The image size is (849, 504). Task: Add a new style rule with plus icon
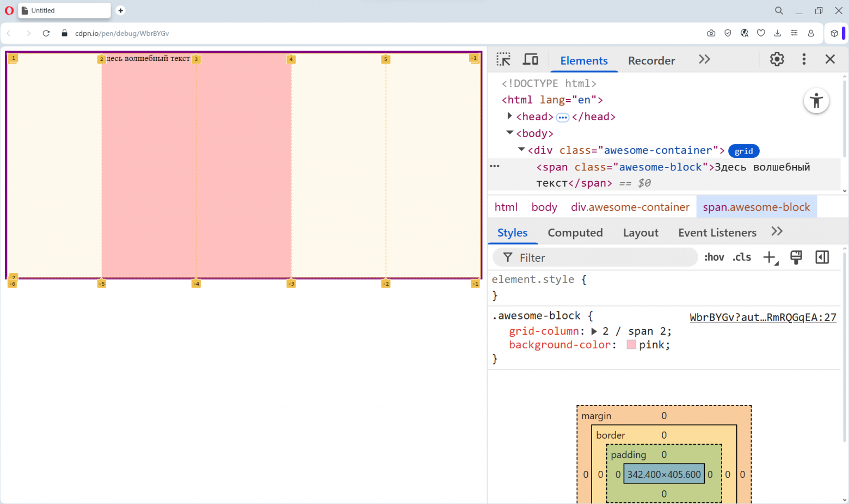(769, 257)
